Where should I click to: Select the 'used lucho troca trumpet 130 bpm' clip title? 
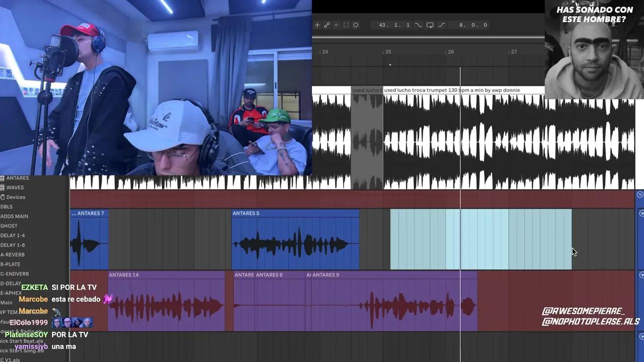click(452, 90)
